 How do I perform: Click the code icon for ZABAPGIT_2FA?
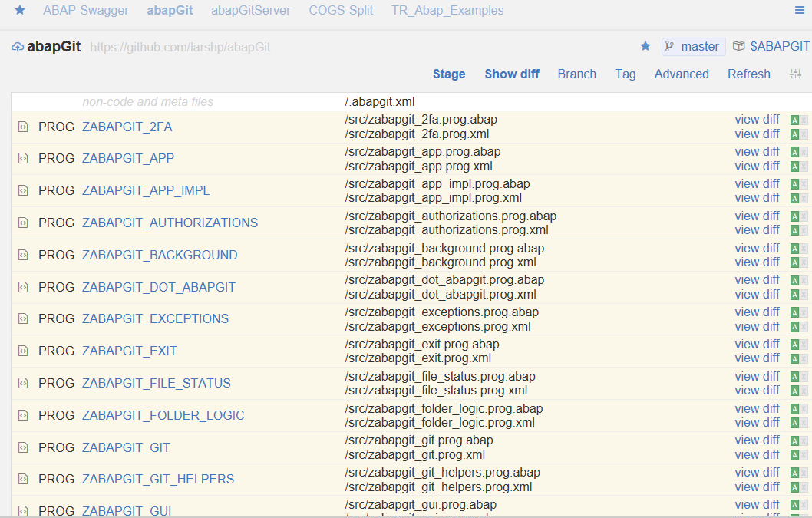[23, 127]
